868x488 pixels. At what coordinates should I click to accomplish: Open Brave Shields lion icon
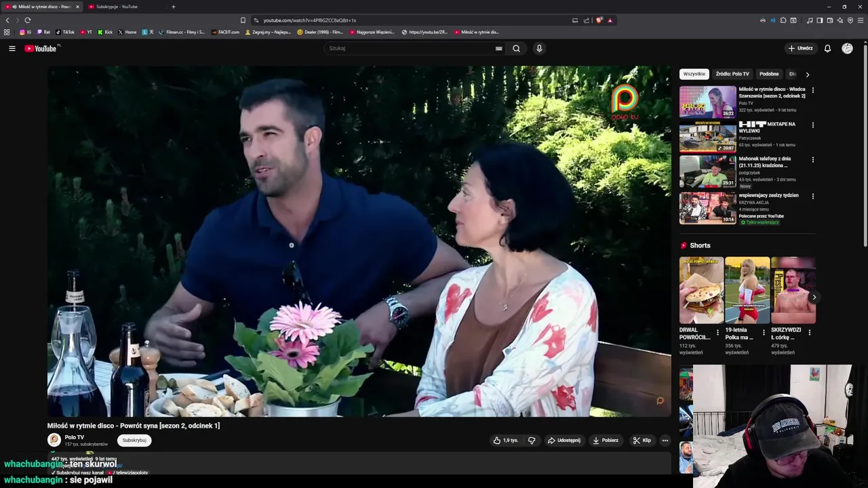(x=599, y=20)
